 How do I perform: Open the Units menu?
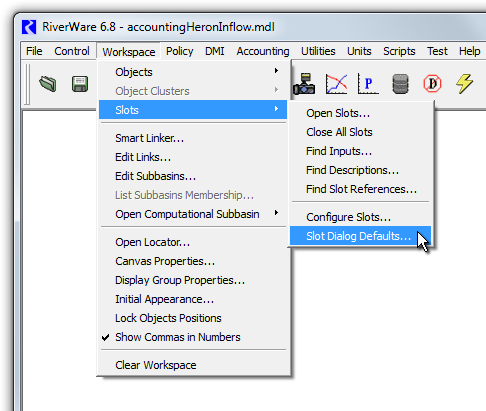tap(359, 51)
